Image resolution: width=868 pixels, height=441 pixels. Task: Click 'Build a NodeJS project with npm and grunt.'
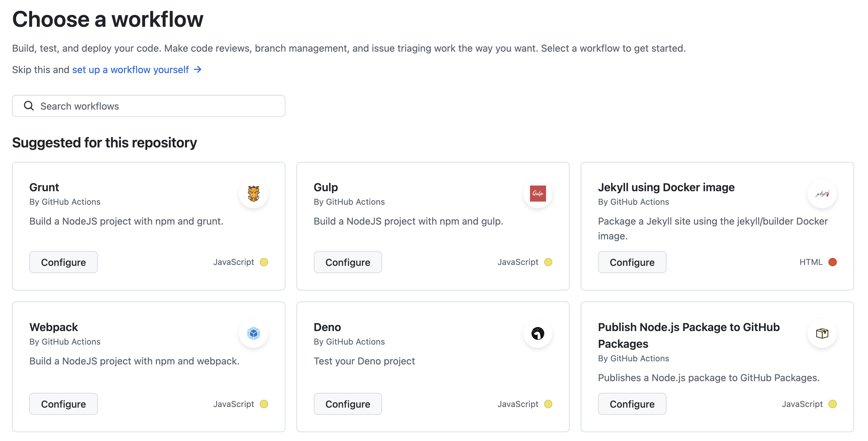pyautogui.click(x=126, y=221)
